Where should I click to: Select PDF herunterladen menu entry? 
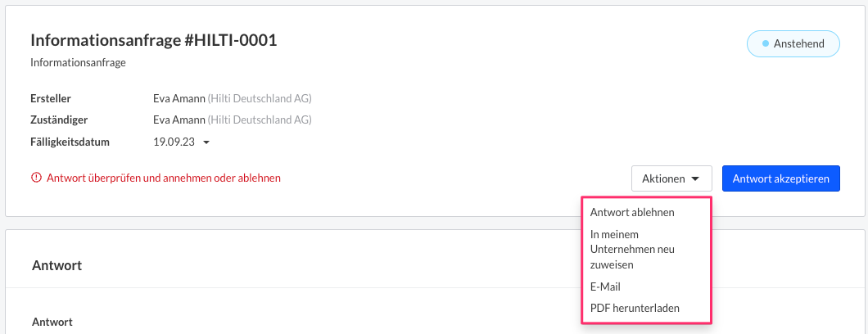point(635,308)
